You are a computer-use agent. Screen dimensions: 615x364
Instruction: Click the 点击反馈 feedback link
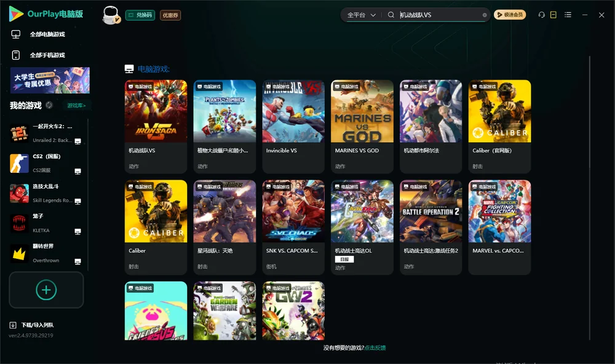[375, 347]
